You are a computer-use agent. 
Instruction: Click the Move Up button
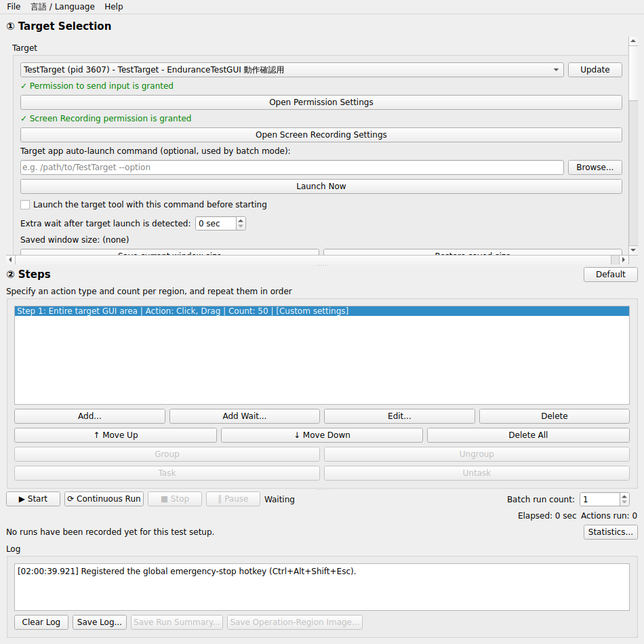pyautogui.click(x=115, y=435)
